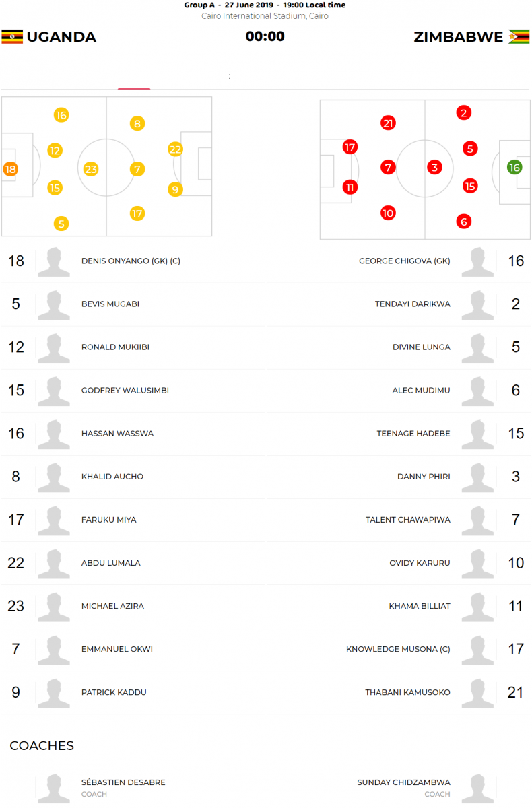Click the UGANDA team name
The width and height of the screenshot is (532, 808).
tap(61, 37)
